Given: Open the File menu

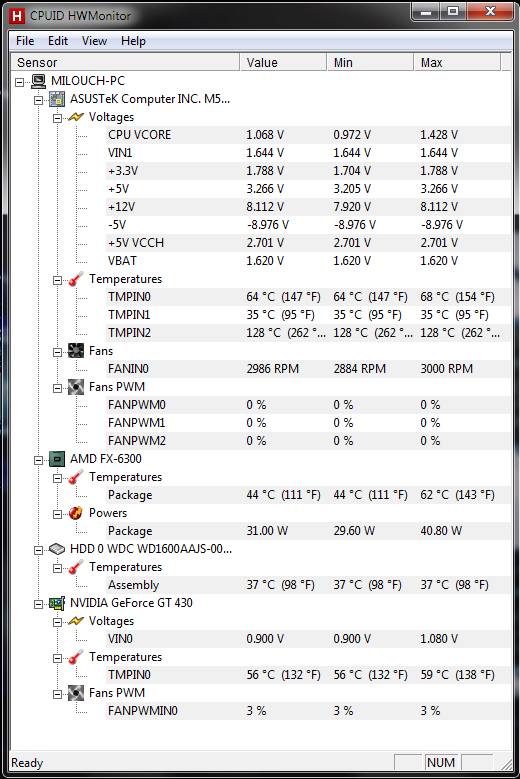Looking at the screenshot, I should pos(25,41).
